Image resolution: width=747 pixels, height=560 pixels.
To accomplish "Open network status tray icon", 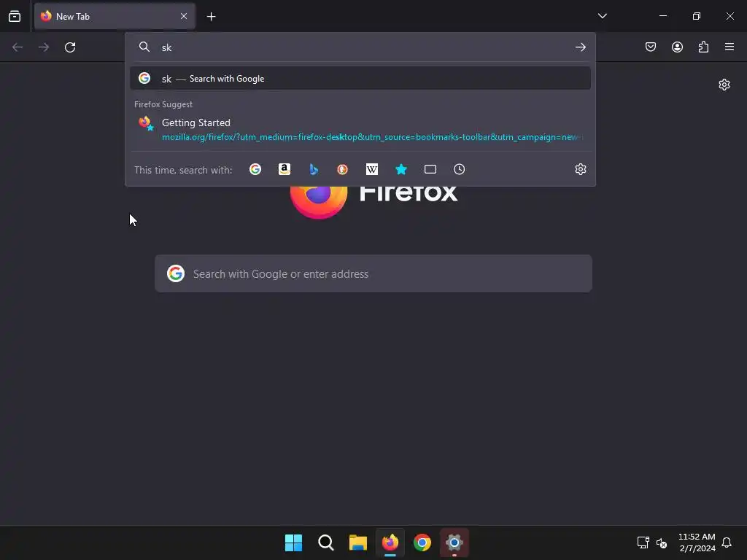I will pyautogui.click(x=643, y=542).
